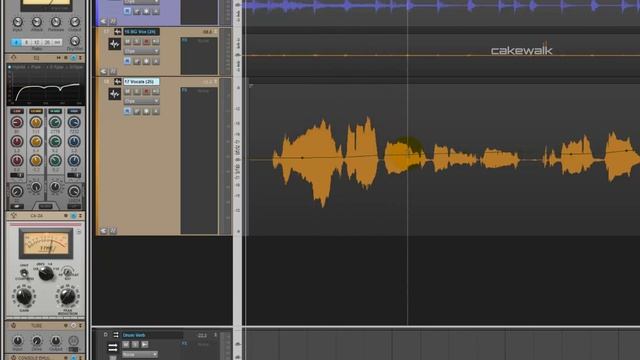Image resolution: width=640 pixels, height=360 pixels.
Task: Click small audio type icon beside 16 BG Vox name
Action: (x=118, y=32)
